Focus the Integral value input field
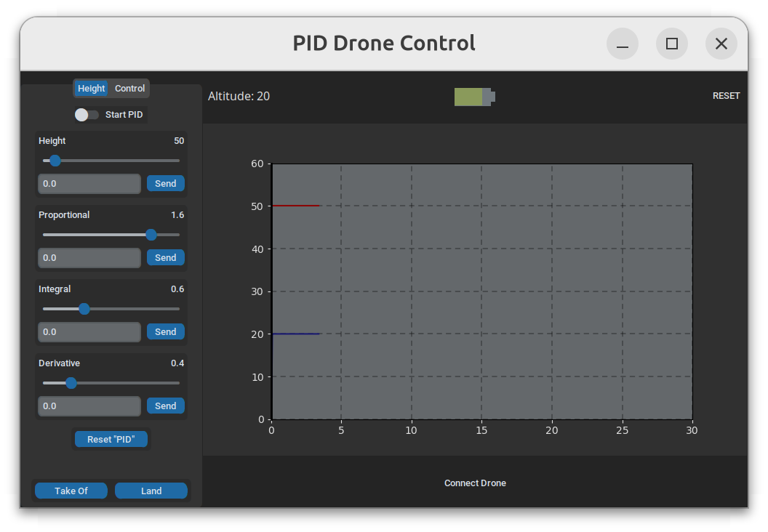 tap(89, 332)
